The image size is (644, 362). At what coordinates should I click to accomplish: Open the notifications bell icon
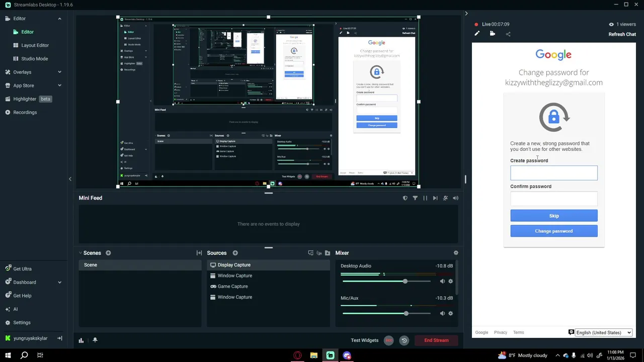click(x=95, y=340)
